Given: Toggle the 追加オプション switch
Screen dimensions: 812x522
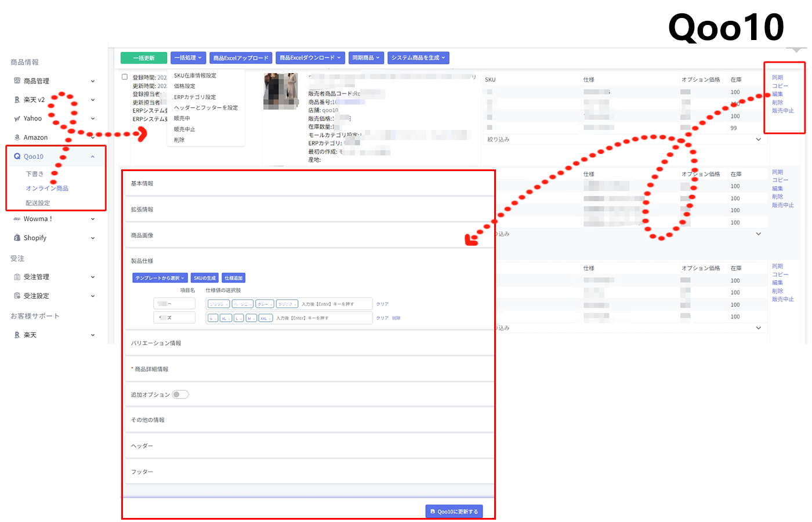Looking at the screenshot, I should [x=180, y=394].
